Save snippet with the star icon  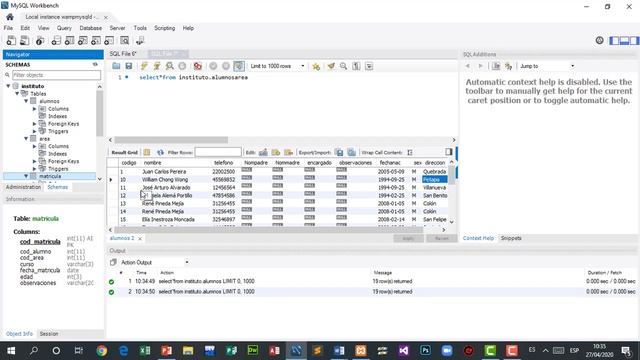[316, 66]
